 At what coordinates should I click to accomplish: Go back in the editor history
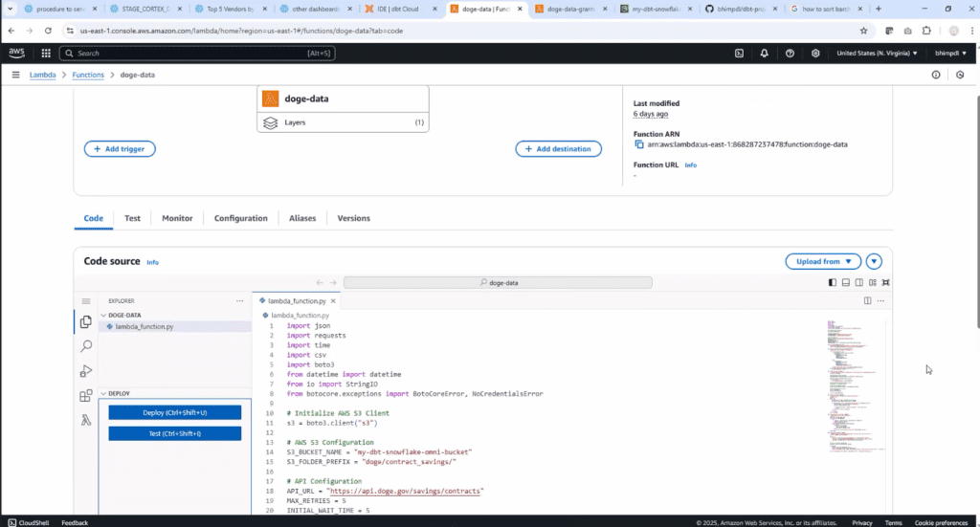point(320,283)
